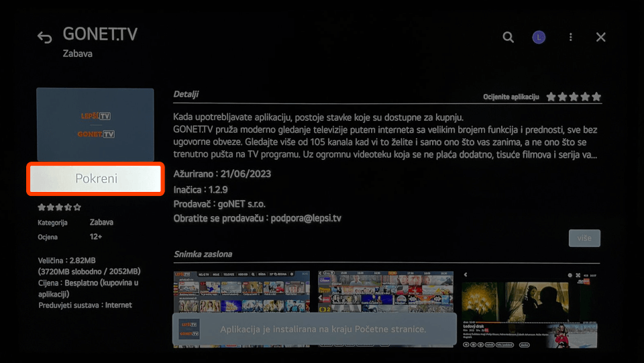Screen dimensions: 644x363
Task: Close the app store page
Action: tap(600, 38)
